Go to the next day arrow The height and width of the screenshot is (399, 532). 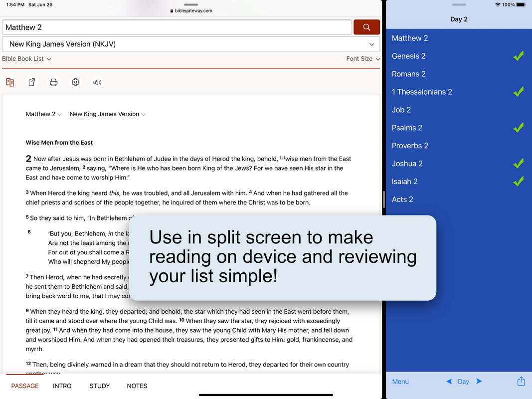479,382
